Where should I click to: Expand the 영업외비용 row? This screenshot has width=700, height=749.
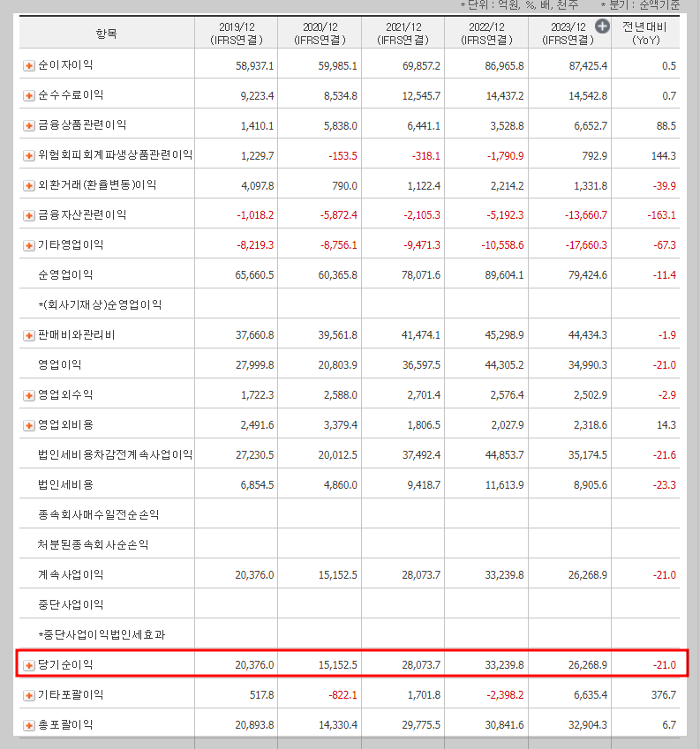click(x=28, y=425)
